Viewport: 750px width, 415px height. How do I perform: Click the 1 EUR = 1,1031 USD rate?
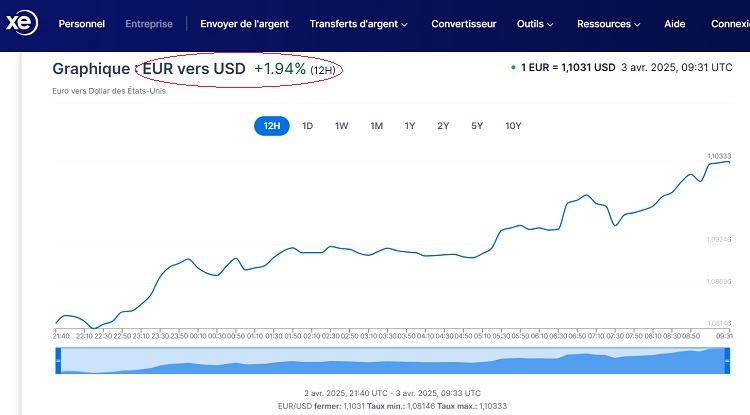click(x=568, y=67)
